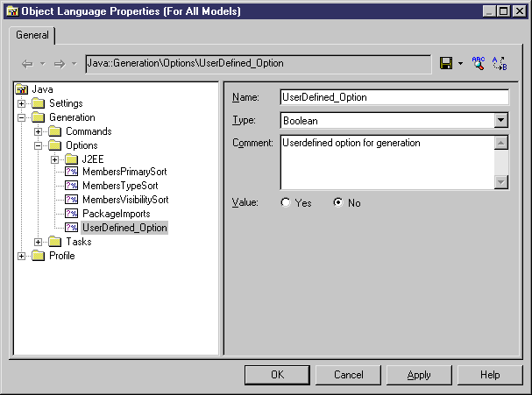The image size is (532, 395).
Task: Select the Options tree label
Action: point(82,145)
